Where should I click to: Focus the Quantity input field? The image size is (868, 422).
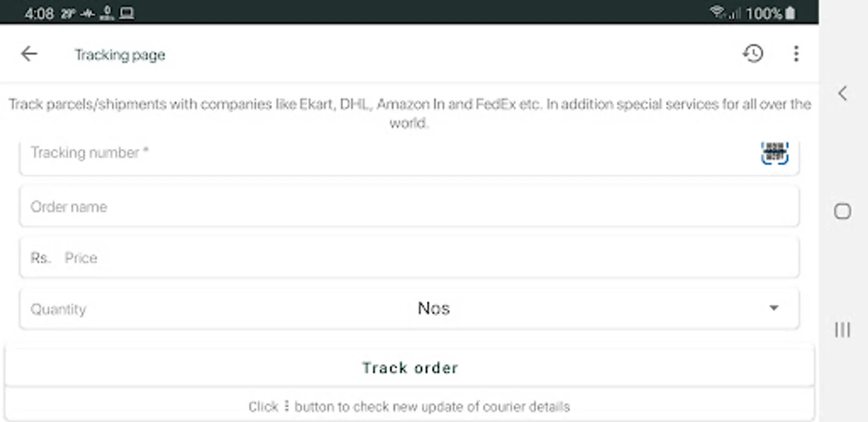(x=216, y=309)
